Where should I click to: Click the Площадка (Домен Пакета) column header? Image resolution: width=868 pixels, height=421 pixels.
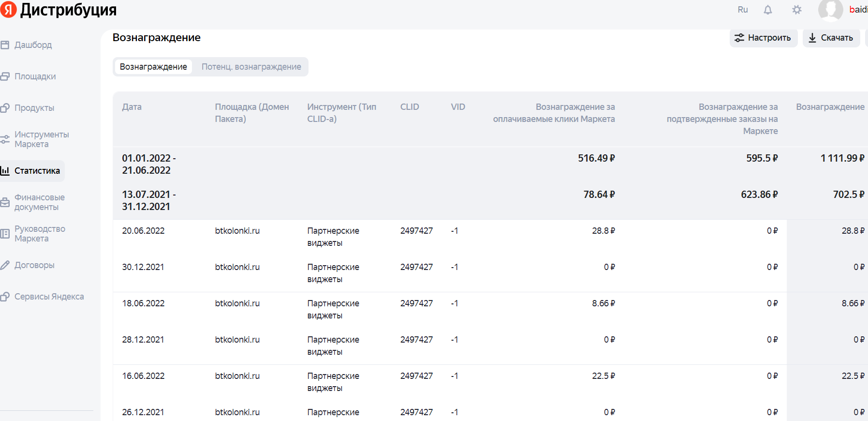252,113
